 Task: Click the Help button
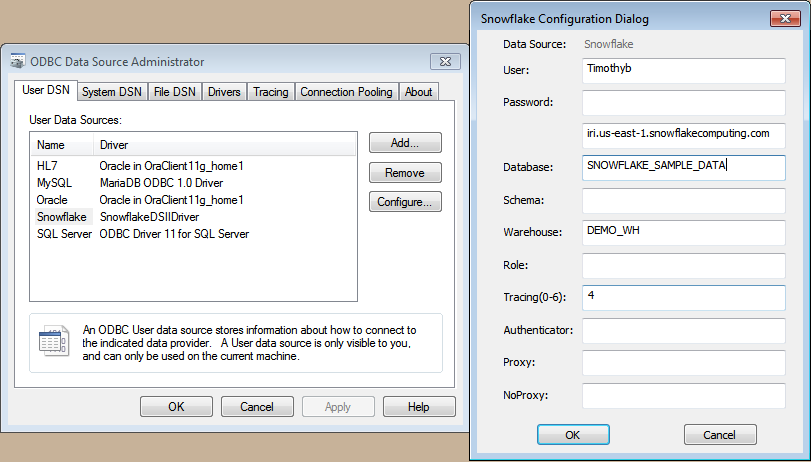419,407
